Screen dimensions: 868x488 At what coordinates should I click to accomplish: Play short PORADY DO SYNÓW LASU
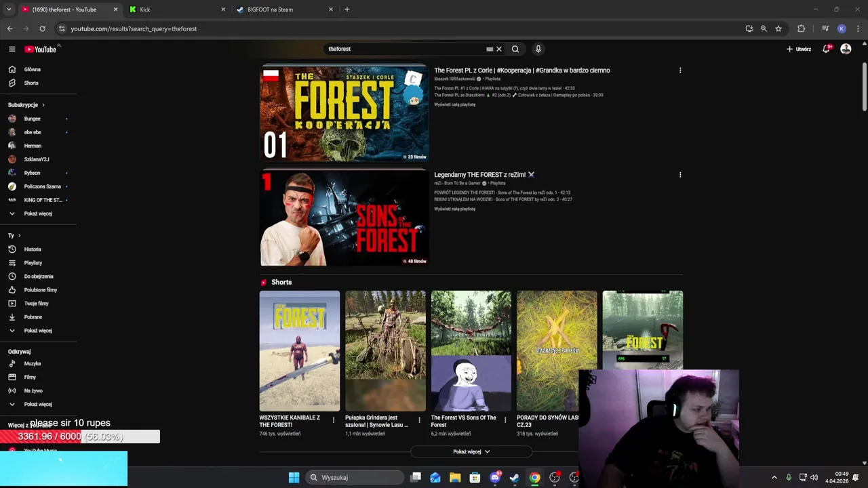557,351
